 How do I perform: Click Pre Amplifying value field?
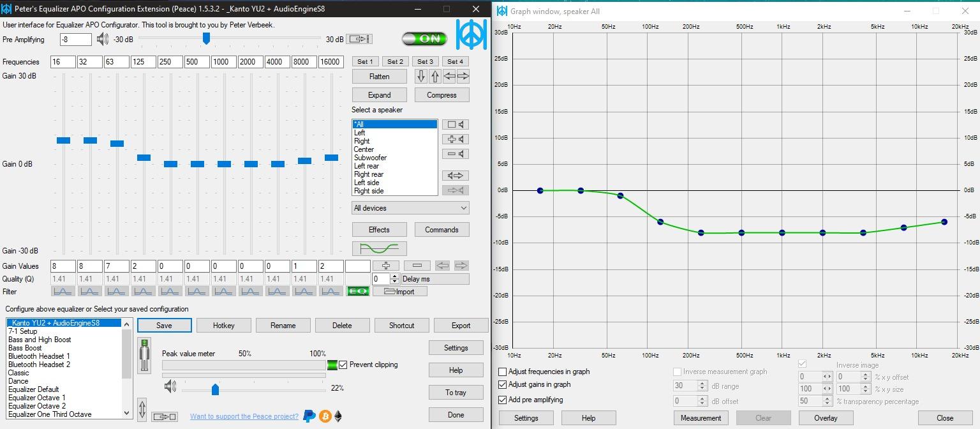(76, 40)
